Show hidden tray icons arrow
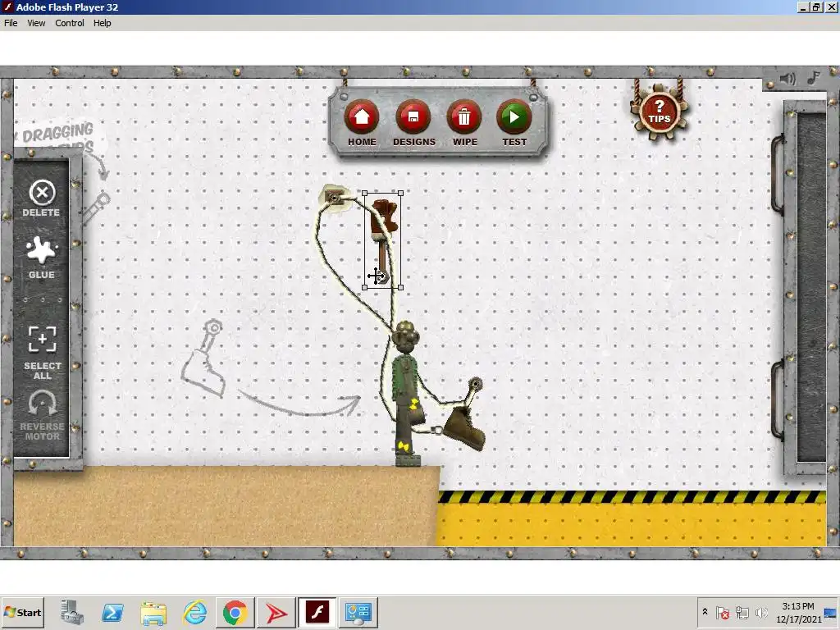This screenshot has height=630, width=840. [x=705, y=612]
